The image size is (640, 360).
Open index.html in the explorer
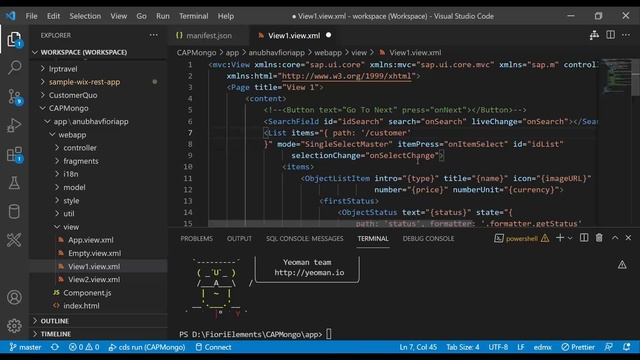pos(81,306)
